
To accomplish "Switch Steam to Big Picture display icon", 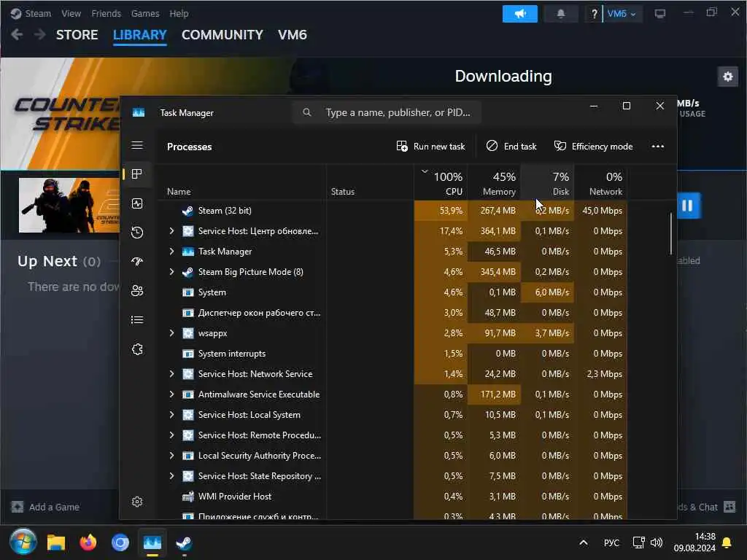I will (x=659, y=14).
